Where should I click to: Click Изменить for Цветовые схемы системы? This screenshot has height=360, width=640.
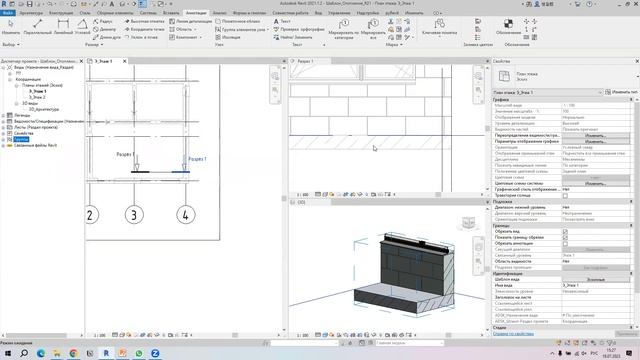(x=596, y=184)
